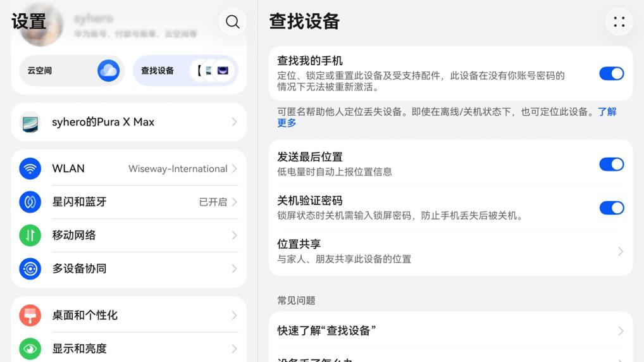Tap the green eye 显示和亮度 icon

point(30,349)
